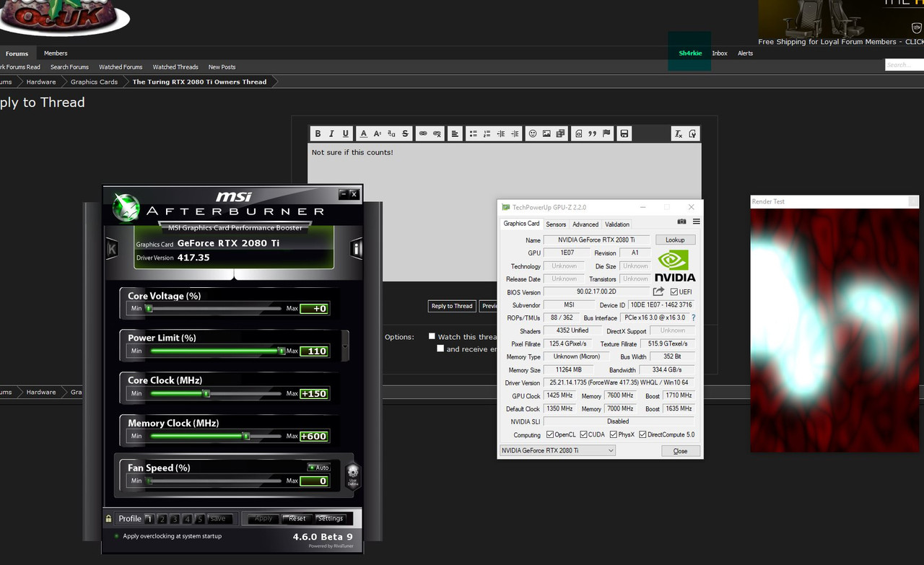The width and height of the screenshot is (924, 565).
Task: Remove formatting from selected text
Action: coord(679,133)
